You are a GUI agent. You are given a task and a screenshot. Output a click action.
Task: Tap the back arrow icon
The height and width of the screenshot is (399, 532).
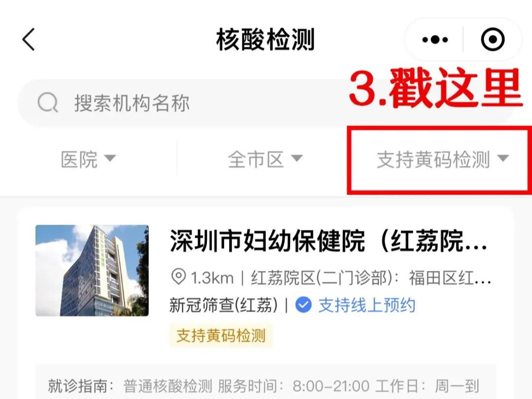pos(29,39)
